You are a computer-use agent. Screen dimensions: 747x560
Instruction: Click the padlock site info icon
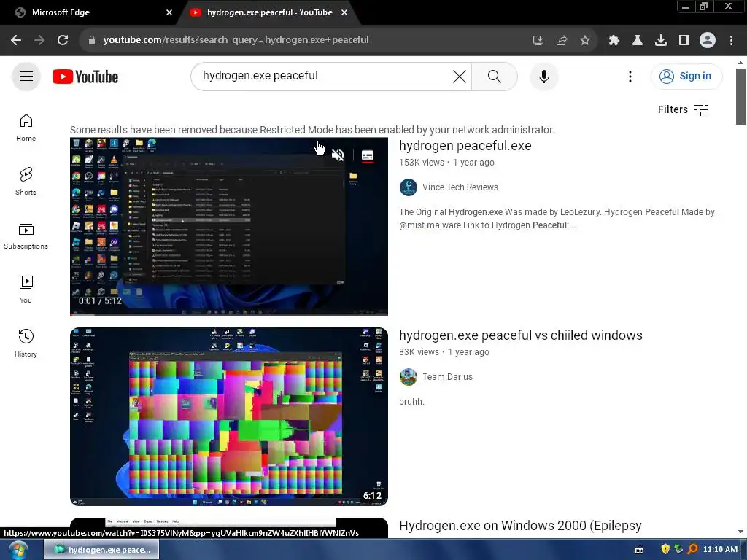point(92,41)
